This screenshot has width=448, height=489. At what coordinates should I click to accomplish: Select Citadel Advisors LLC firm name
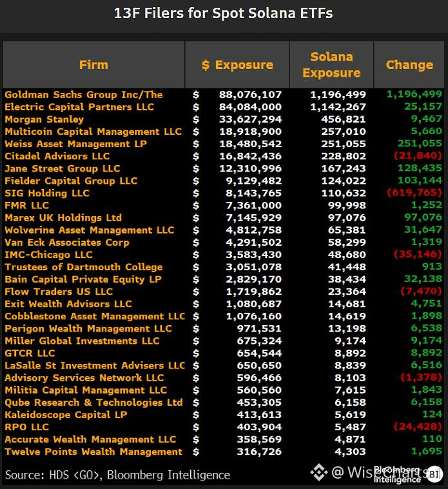coord(57,156)
